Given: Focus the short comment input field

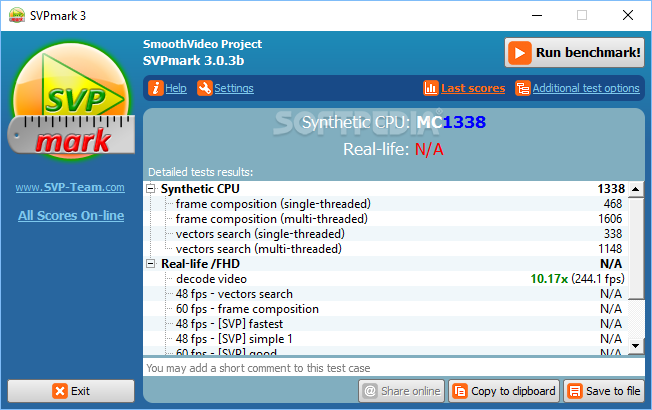Looking at the screenshot, I should click(394, 368).
